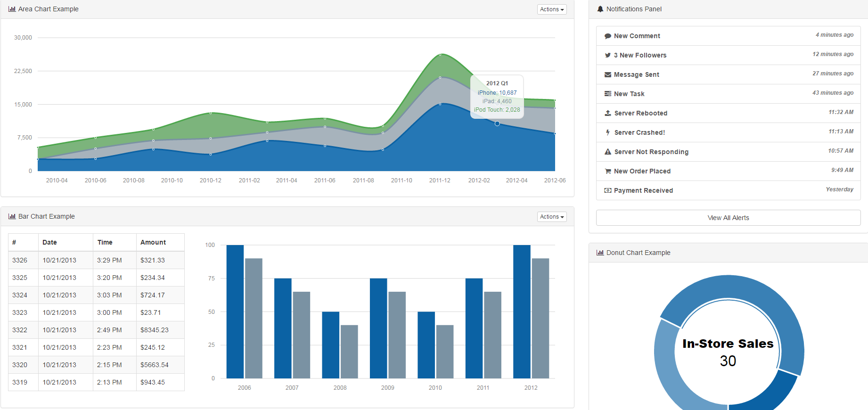Image resolution: width=868 pixels, height=410 pixels.
Task: Click the gray 2012 bar in bar chart
Action: tap(540, 318)
